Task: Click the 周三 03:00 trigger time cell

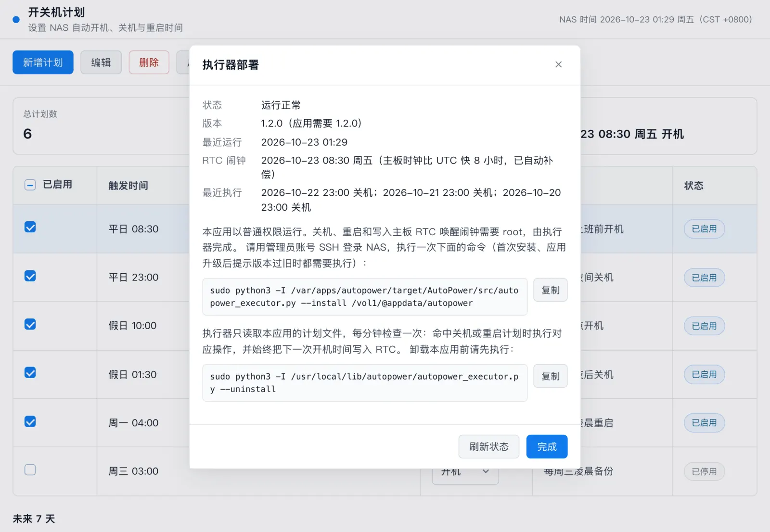Action: pos(133,471)
